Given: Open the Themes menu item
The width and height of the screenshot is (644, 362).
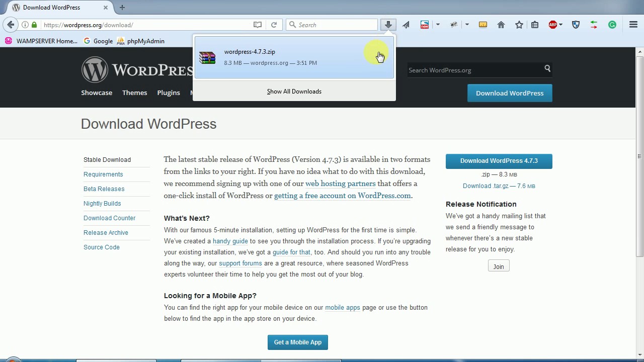Looking at the screenshot, I should tap(134, 93).
